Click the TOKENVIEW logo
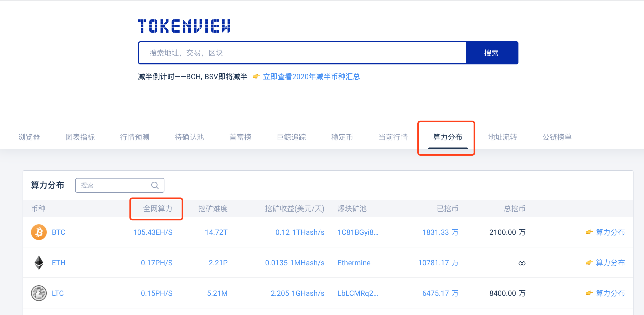Viewport: 644px width, 315px height. (x=184, y=26)
